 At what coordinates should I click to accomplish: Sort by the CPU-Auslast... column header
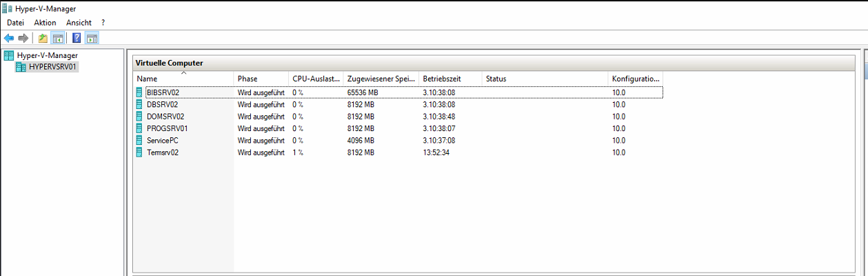tap(316, 79)
